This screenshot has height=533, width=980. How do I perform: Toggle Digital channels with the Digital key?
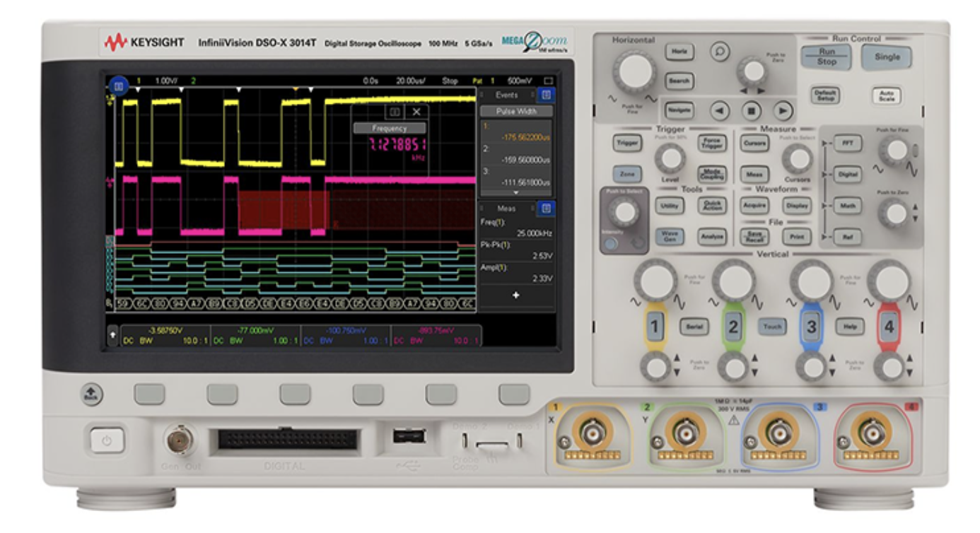tap(848, 174)
